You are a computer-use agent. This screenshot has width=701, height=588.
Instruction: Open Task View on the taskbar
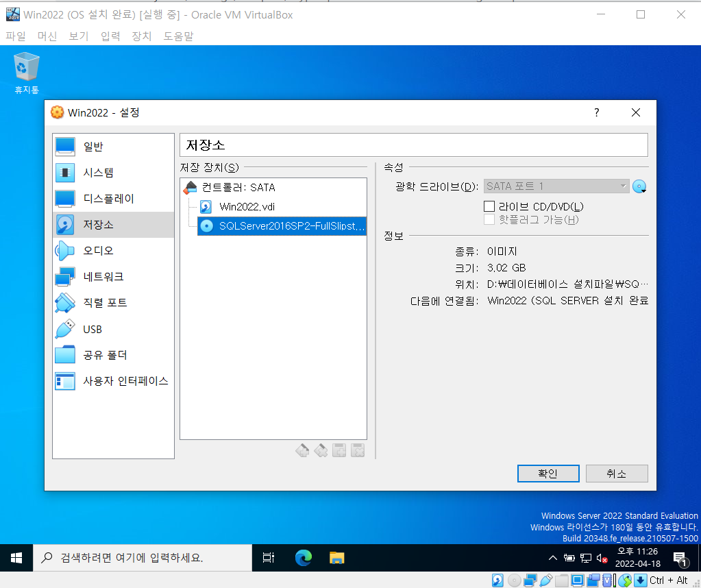click(x=268, y=558)
